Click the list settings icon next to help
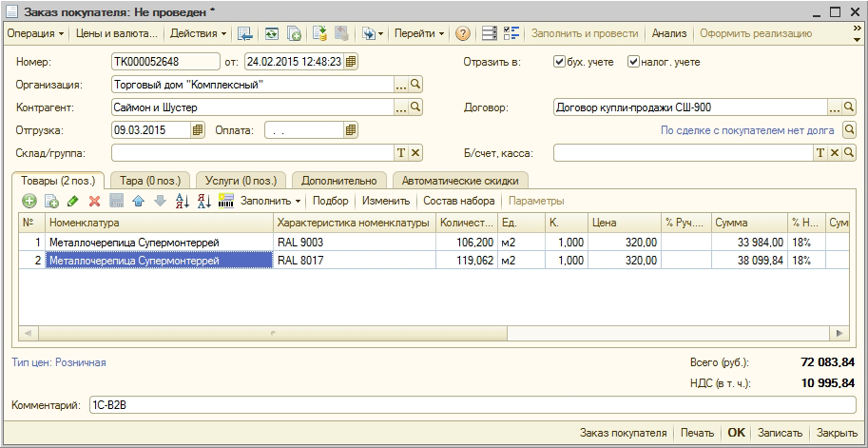 490,34
